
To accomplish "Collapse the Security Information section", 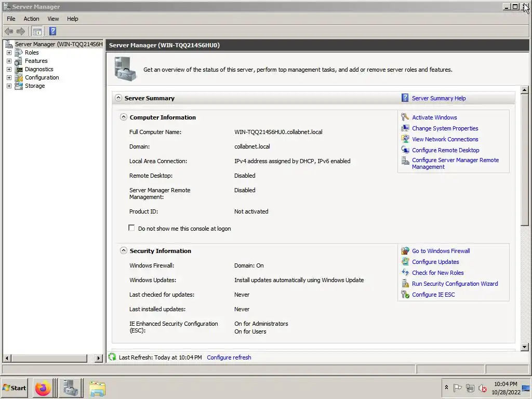I will point(124,251).
